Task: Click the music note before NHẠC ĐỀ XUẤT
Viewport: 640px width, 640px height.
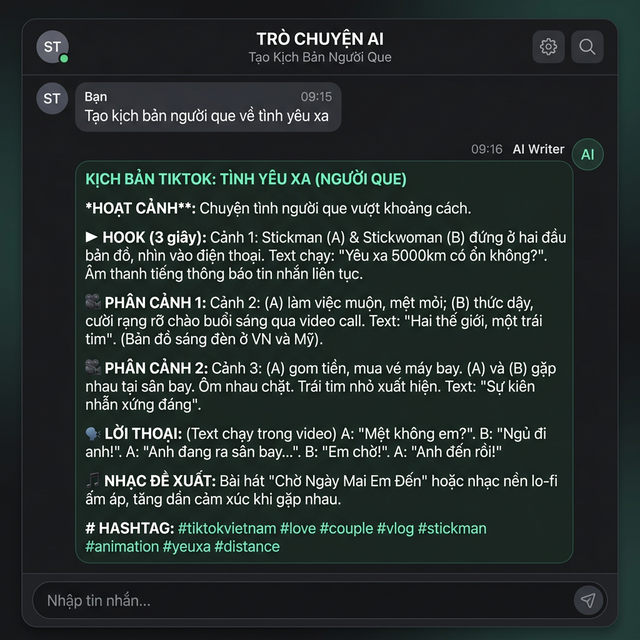Action: pos(93,480)
